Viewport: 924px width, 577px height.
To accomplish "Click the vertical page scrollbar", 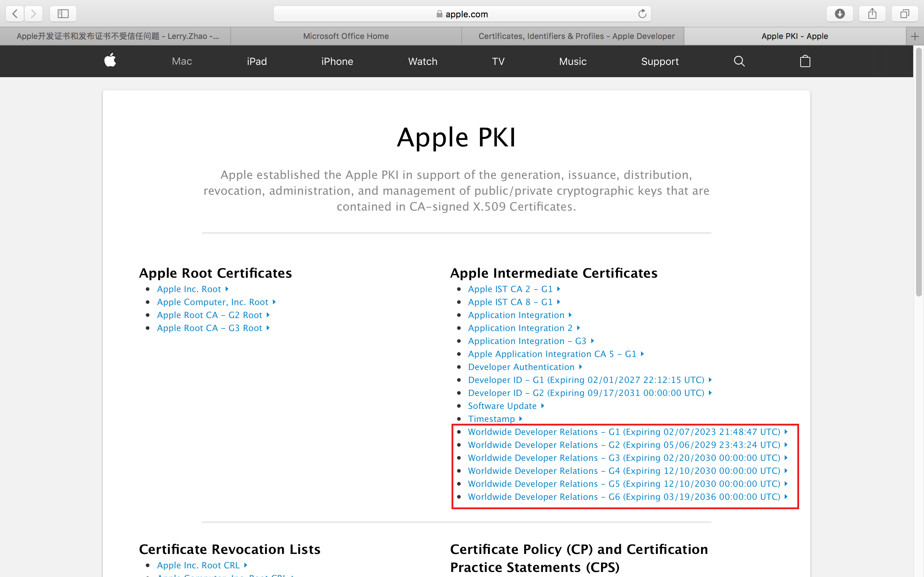I will tap(919, 172).
